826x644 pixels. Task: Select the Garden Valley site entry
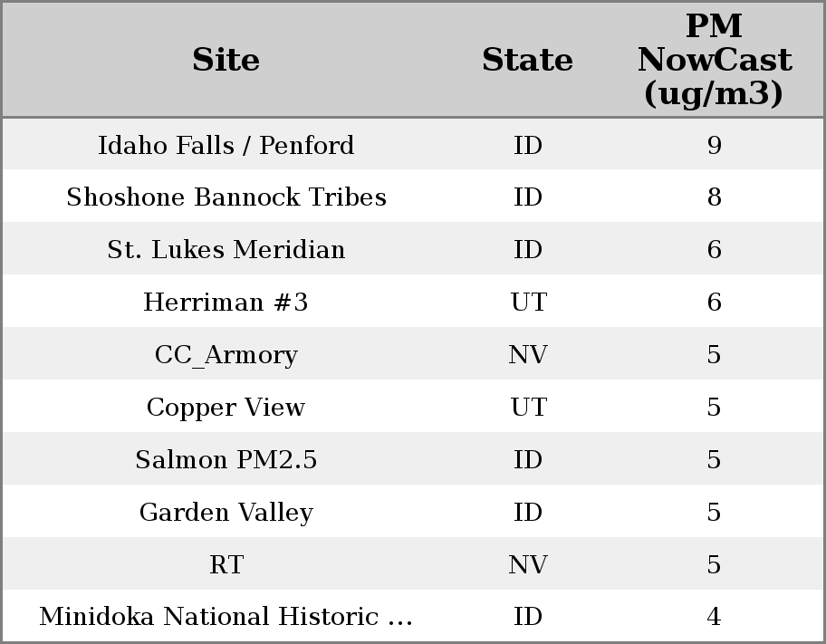[226, 513]
